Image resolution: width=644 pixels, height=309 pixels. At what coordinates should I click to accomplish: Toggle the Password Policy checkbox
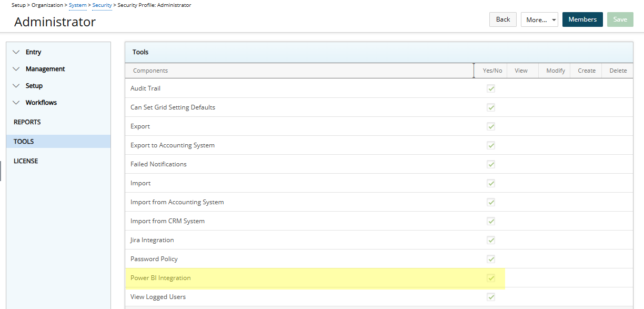(x=491, y=258)
